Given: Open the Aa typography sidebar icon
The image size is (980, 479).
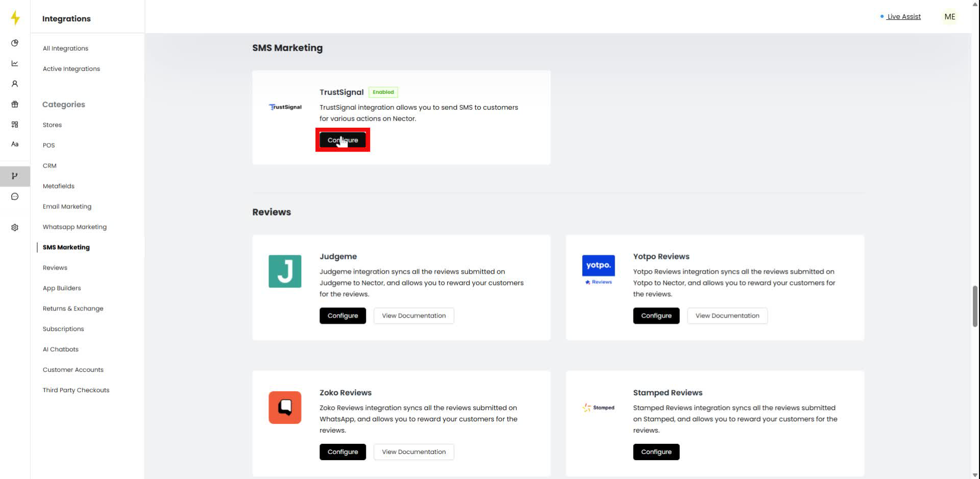Looking at the screenshot, I should point(15,145).
